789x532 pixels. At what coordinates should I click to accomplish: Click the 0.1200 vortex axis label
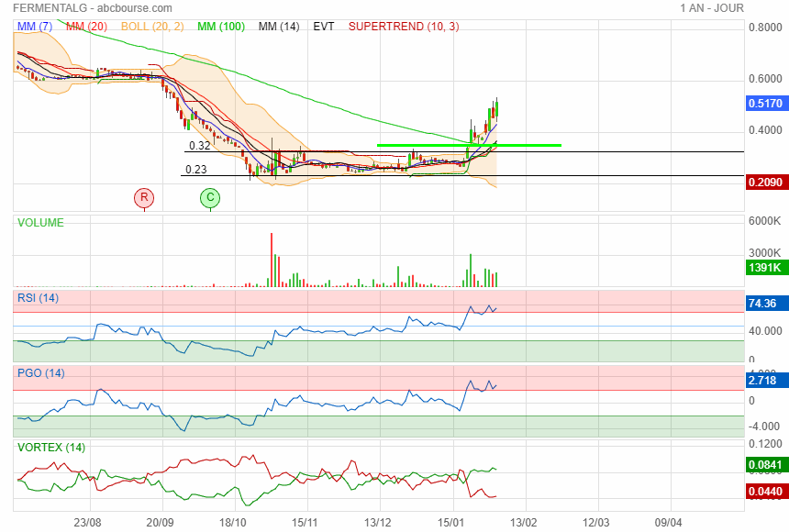click(x=765, y=443)
